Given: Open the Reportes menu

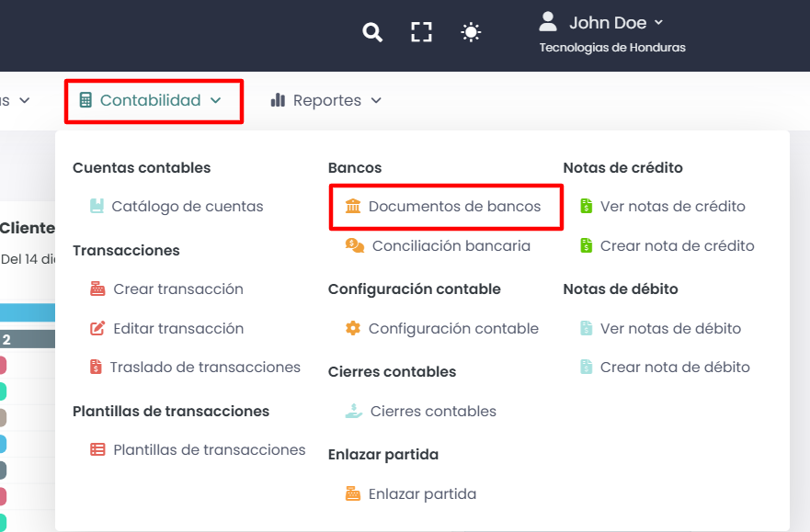Looking at the screenshot, I should 326,100.
